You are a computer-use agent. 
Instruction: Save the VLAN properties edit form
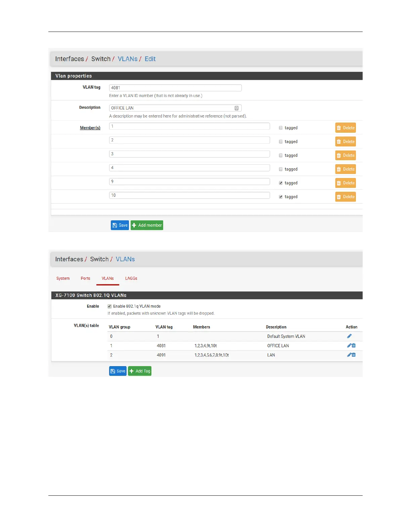point(120,225)
